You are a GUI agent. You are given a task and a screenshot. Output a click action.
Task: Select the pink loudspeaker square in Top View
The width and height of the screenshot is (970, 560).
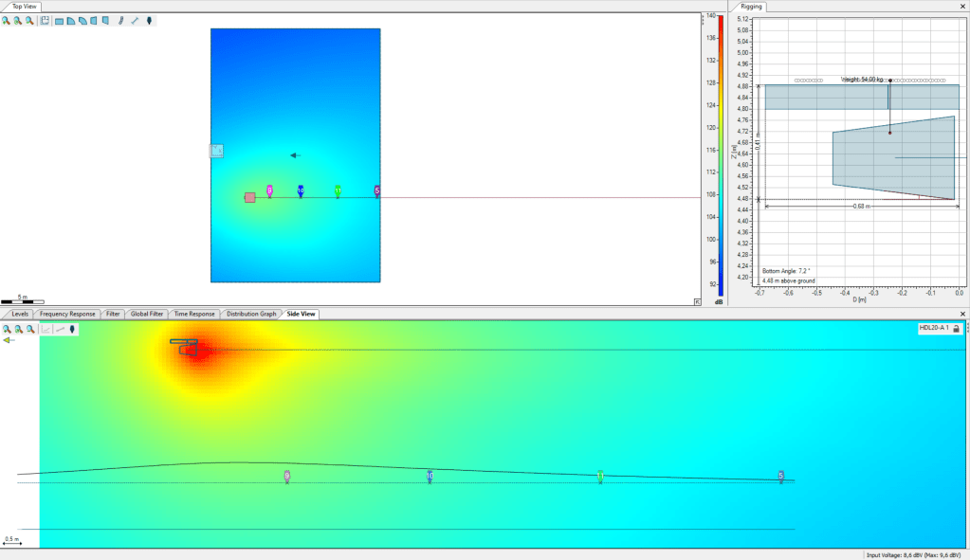click(x=249, y=197)
